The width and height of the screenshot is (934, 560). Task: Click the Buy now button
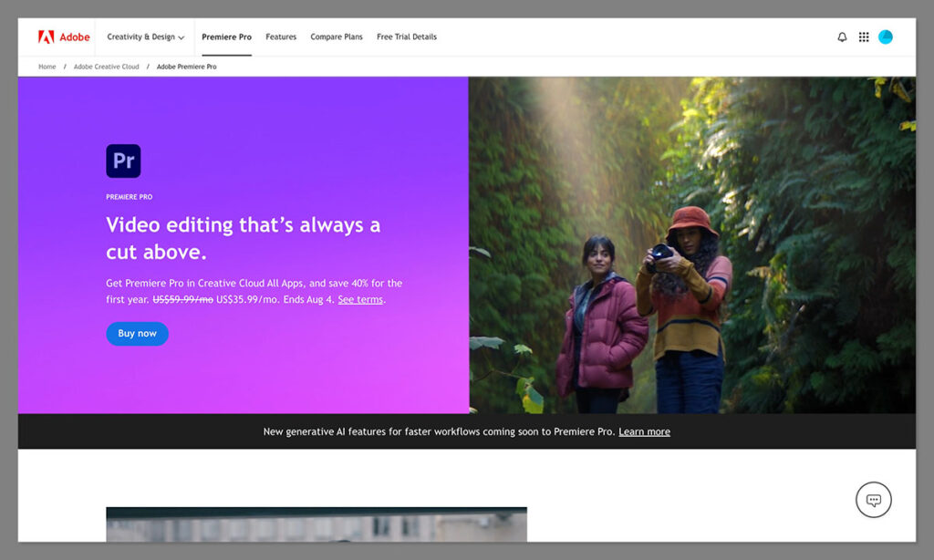pyautogui.click(x=137, y=334)
